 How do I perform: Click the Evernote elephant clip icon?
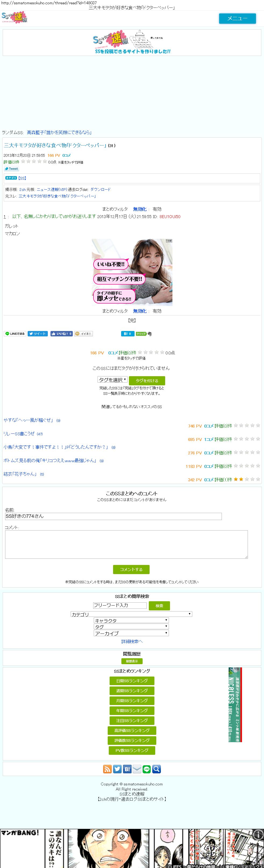click(150, 334)
